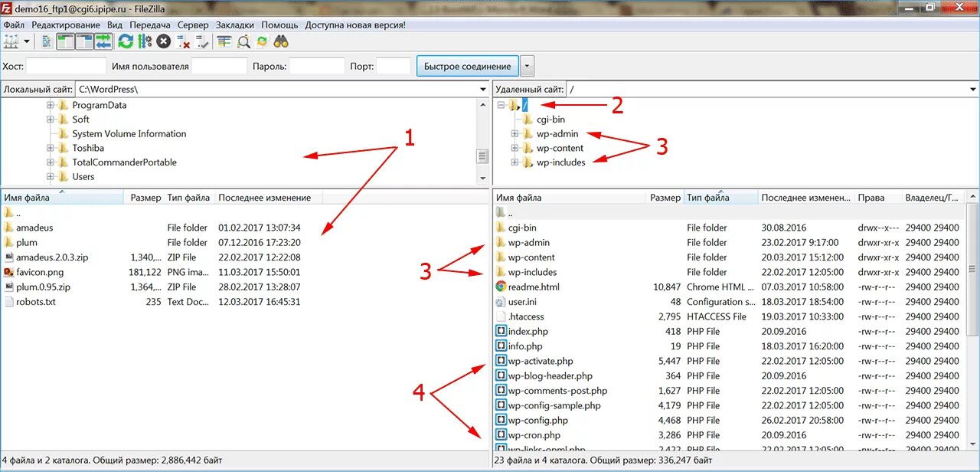Screen dimensions: 980x472
Task: Click plum.0.95.zip file icon
Action: coord(8,287)
